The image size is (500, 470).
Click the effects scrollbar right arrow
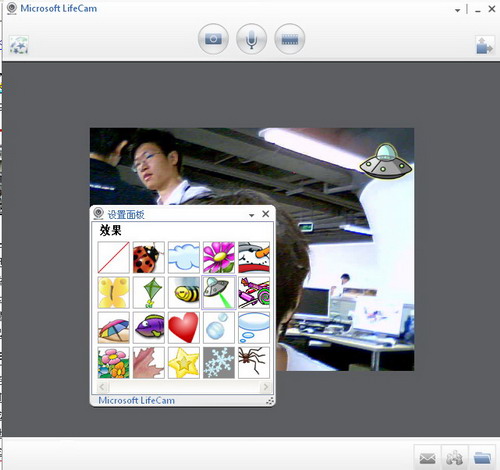pos(266,387)
